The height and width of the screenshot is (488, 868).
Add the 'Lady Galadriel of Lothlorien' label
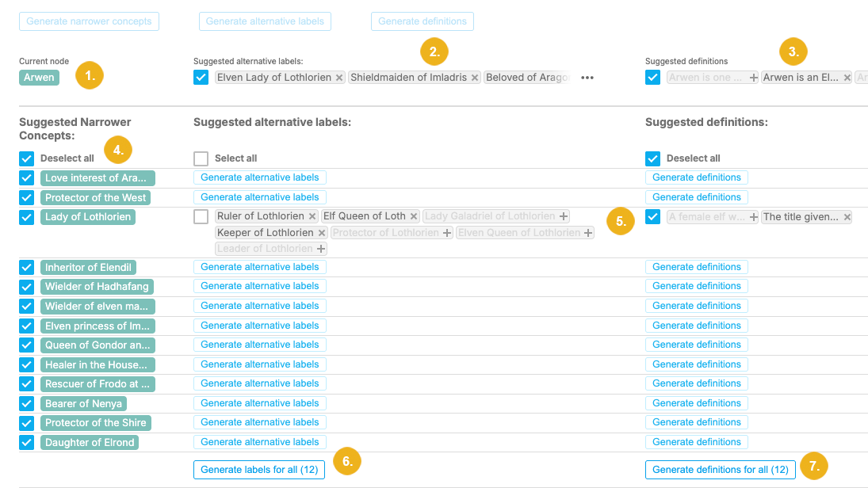click(x=564, y=216)
